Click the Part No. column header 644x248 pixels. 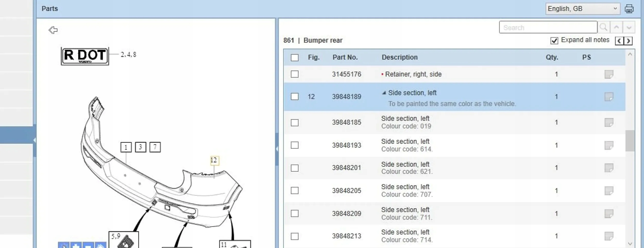point(345,57)
